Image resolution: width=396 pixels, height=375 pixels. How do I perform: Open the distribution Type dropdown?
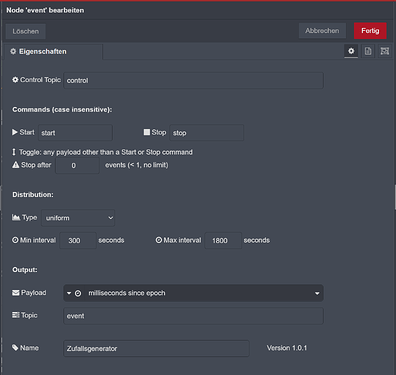click(78, 218)
